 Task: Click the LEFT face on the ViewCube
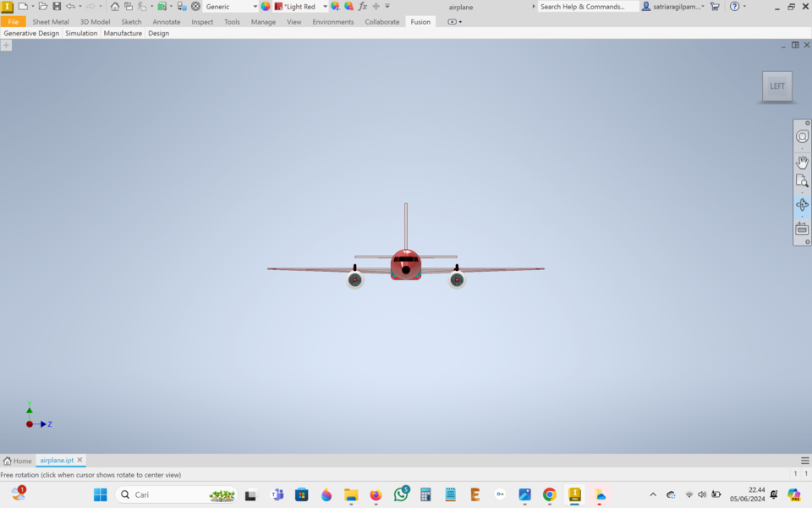coord(776,86)
